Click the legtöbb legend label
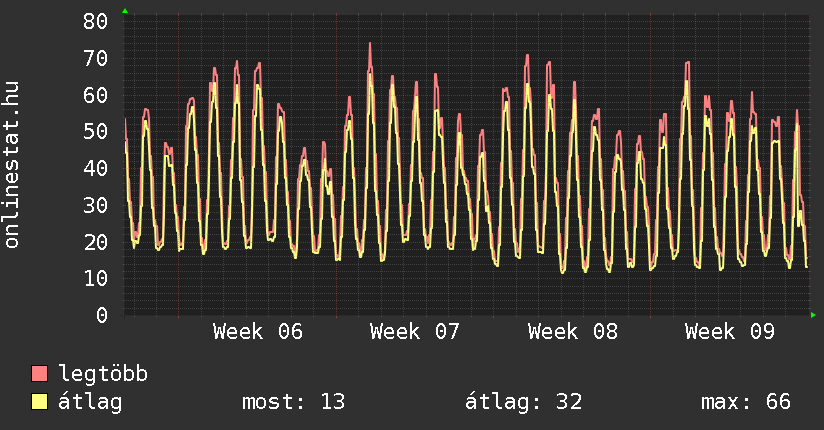The height and width of the screenshot is (430, 824). pos(104,374)
